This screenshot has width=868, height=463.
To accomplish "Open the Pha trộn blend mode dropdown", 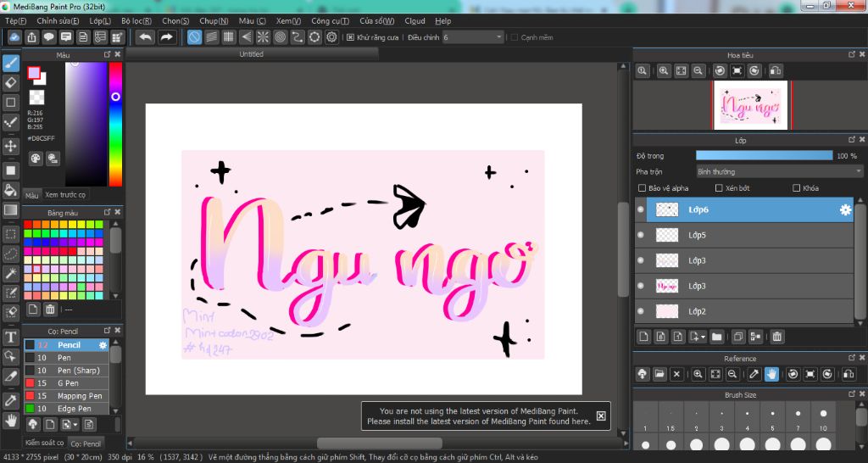I will (x=780, y=171).
